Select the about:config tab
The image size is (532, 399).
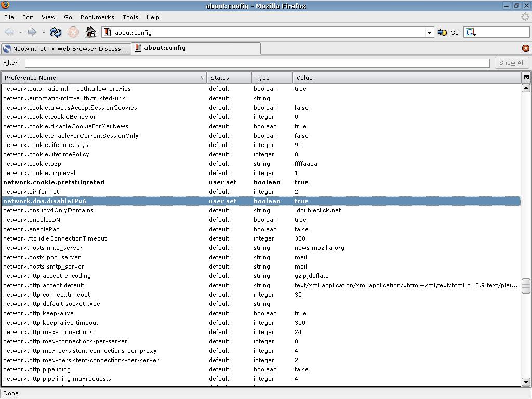point(196,48)
